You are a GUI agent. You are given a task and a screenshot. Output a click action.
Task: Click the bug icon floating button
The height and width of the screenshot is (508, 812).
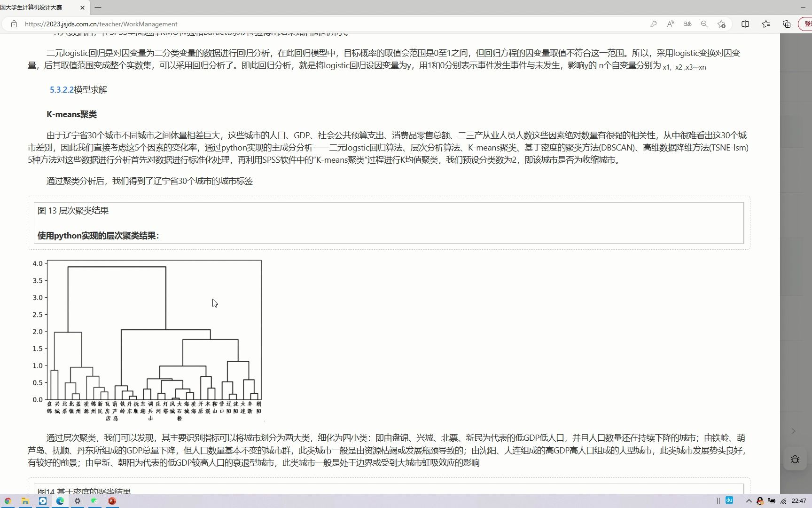[795, 459]
